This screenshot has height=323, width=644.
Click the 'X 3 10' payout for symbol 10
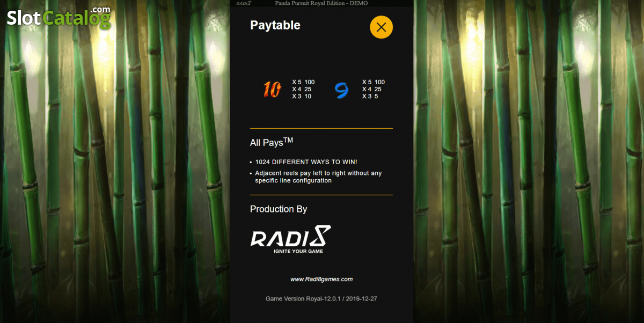tap(302, 97)
